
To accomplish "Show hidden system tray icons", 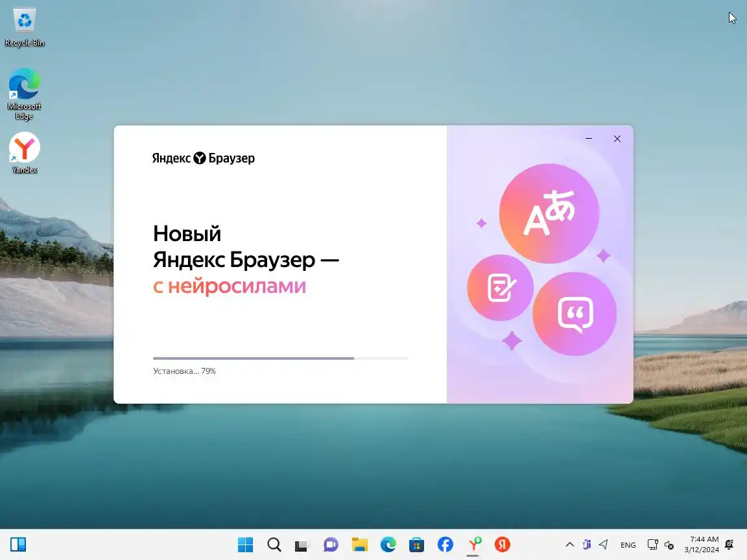I will pyautogui.click(x=570, y=544).
